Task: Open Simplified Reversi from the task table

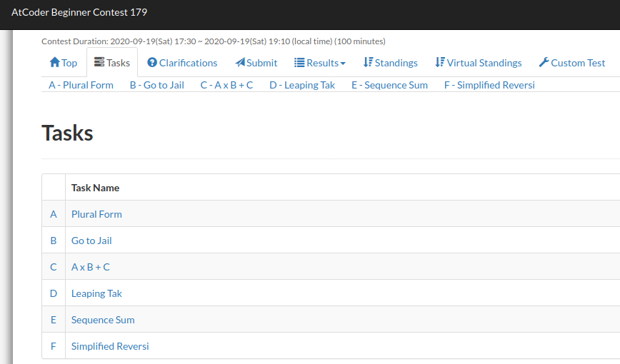Action: tap(110, 346)
